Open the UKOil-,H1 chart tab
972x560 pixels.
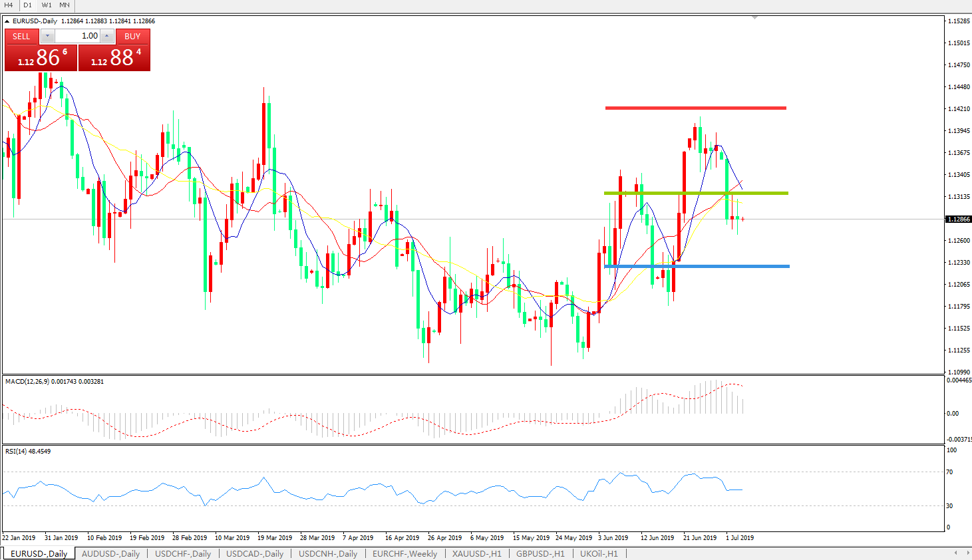tap(599, 553)
